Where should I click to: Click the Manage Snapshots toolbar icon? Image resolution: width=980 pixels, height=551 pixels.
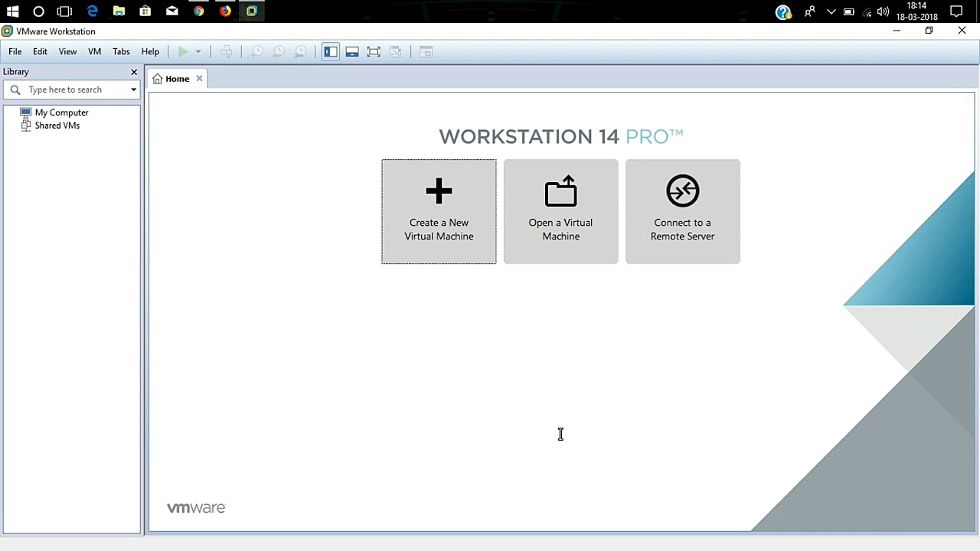point(300,52)
